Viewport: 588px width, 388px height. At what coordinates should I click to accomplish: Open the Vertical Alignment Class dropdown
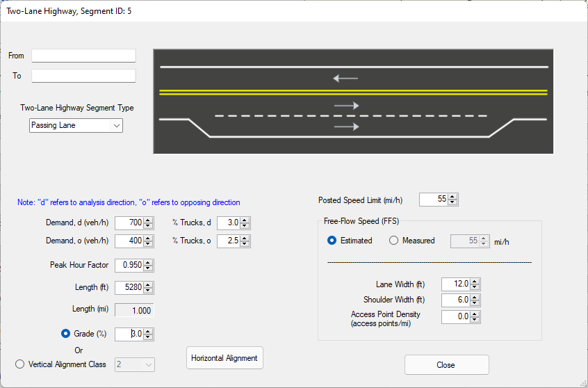135,364
